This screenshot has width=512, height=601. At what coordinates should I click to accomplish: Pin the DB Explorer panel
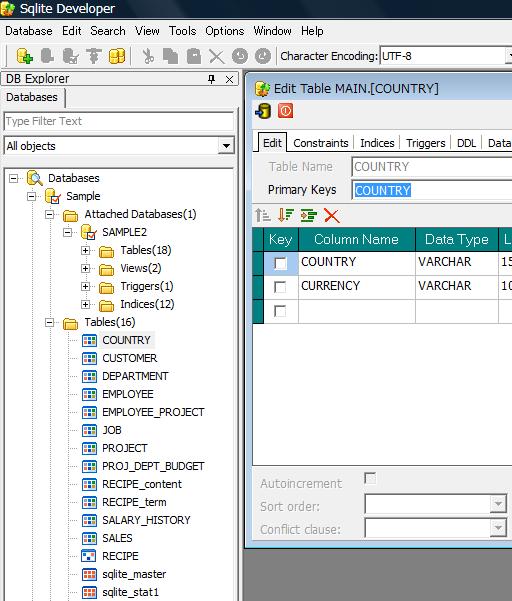pos(211,79)
